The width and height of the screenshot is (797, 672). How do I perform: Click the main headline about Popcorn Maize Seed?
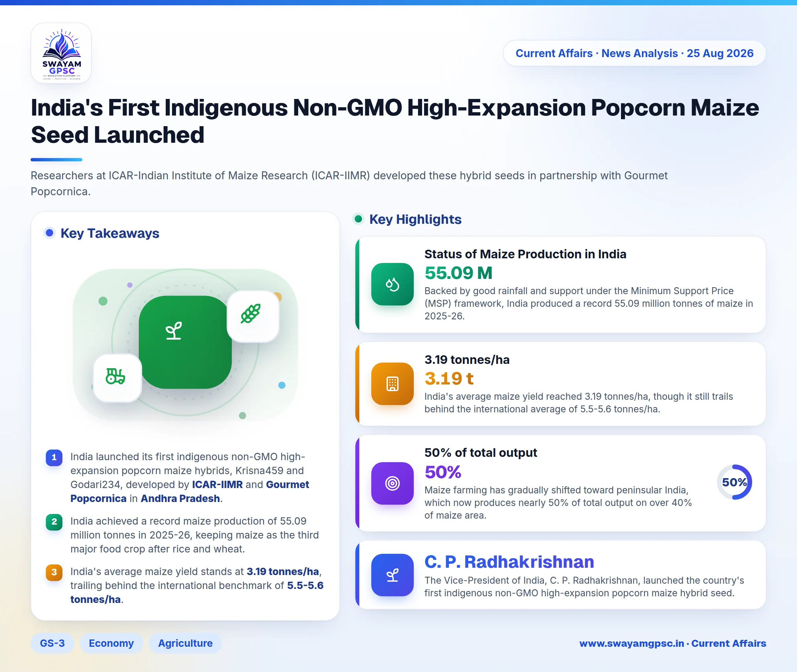coord(395,121)
